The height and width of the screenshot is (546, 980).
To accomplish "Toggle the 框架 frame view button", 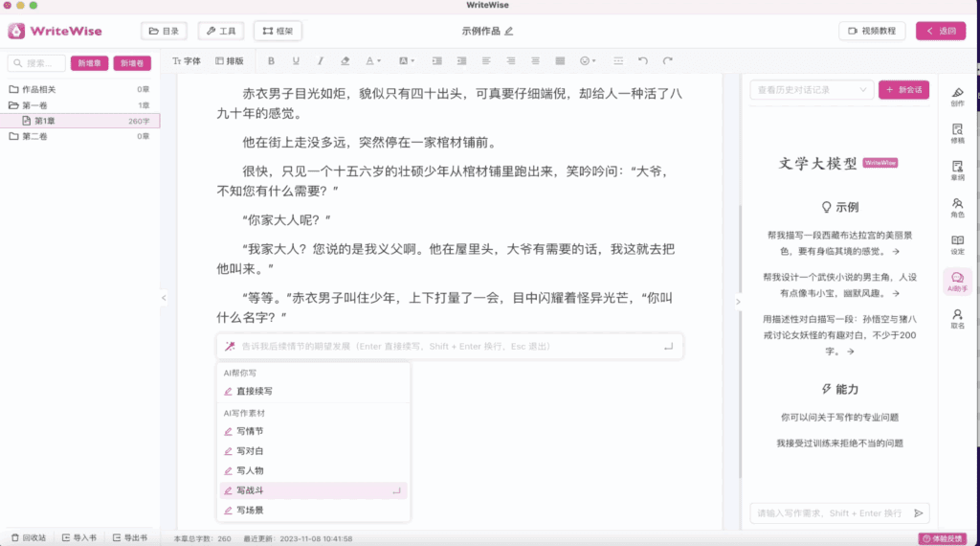I will [278, 31].
